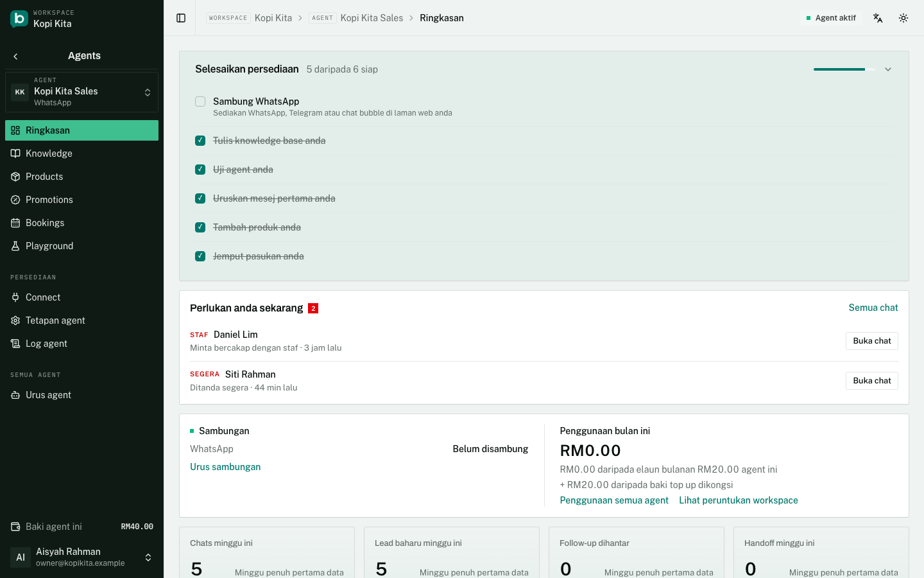Viewport: 924px width, 578px height.
Task: Collapse the Selesaikan persediaan panel chevron
Action: [x=888, y=69]
